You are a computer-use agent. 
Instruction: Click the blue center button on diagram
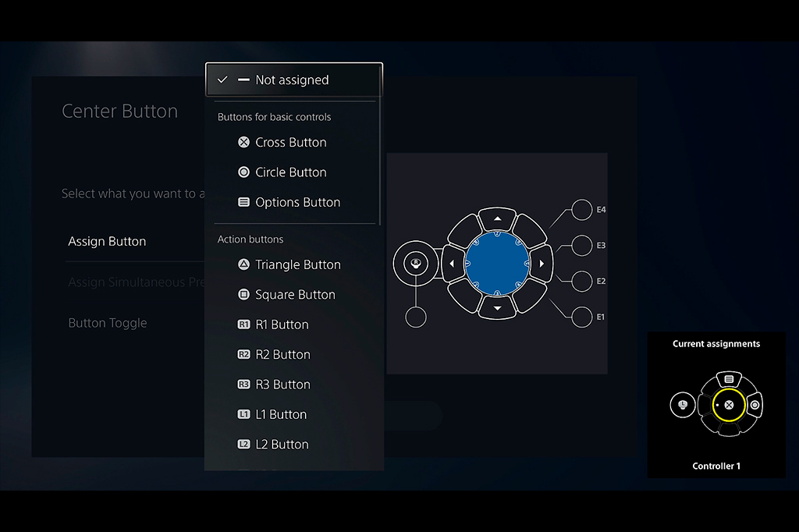coord(497,264)
